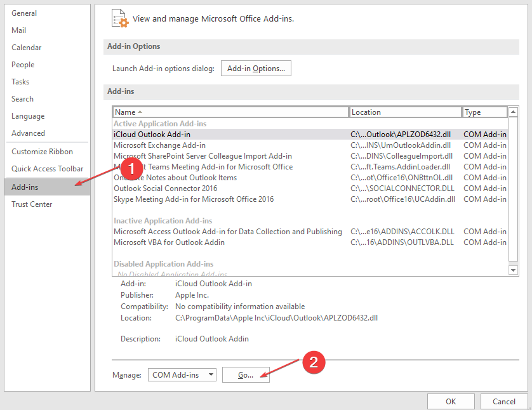This screenshot has height=410, width=532.
Task: Click the Microsoft Office Add-ins gear document icon
Action: [x=120, y=18]
